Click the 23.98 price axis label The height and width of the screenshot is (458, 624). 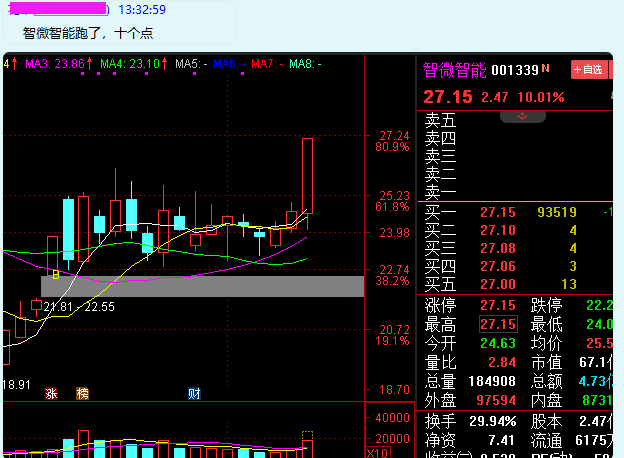pyautogui.click(x=394, y=232)
